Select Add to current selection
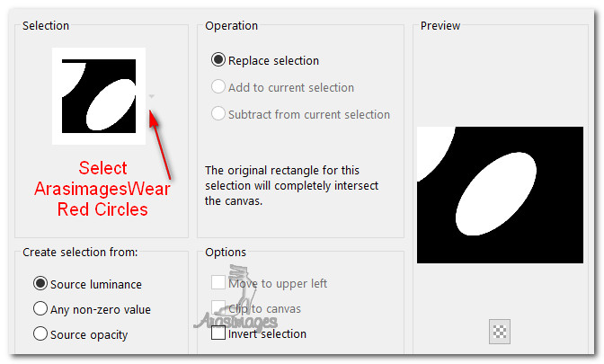The width and height of the screenshot is (604, 364). pyautogui.click(x=219, y=88)
